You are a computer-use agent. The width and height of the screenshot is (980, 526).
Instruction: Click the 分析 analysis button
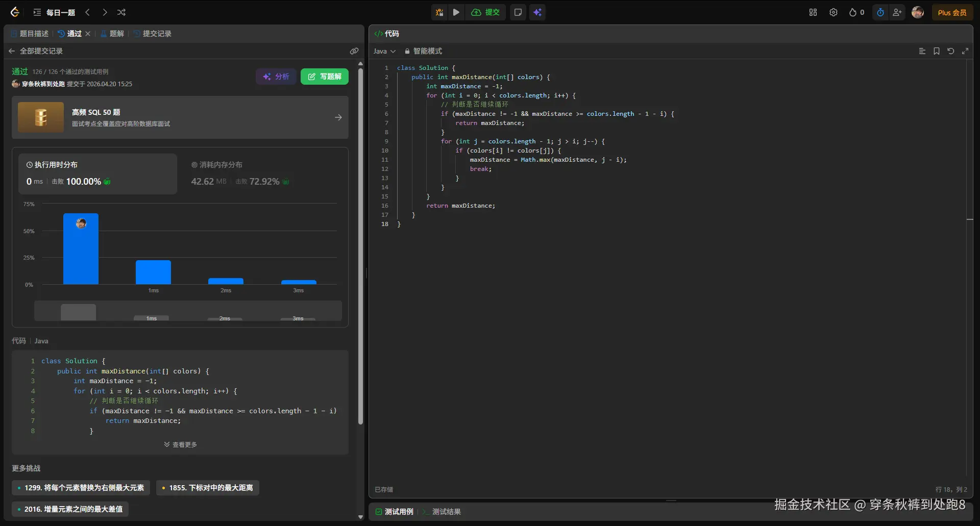click(276, 77)
